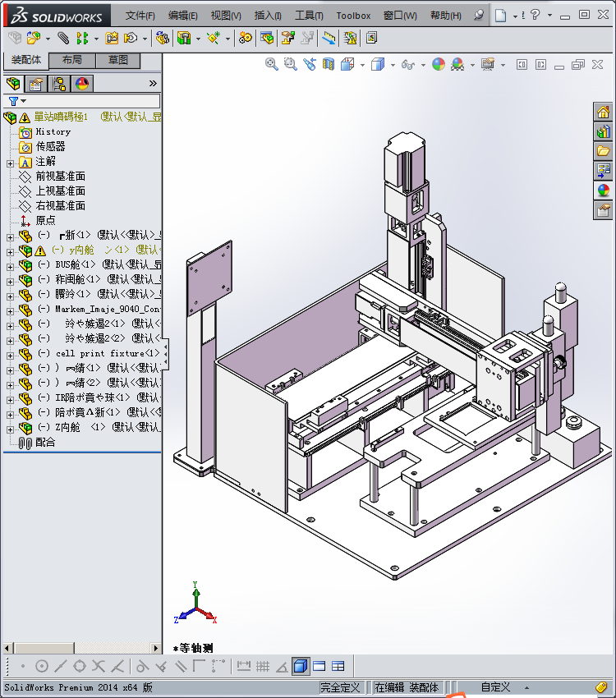Click the New document icon in the title bar
Screen dimensions: 616x698
pos(501,16)
